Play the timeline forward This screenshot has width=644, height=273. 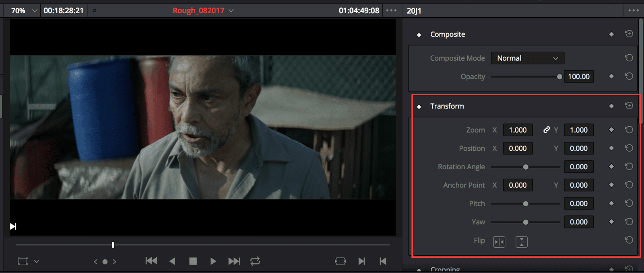tap(213, 261)
